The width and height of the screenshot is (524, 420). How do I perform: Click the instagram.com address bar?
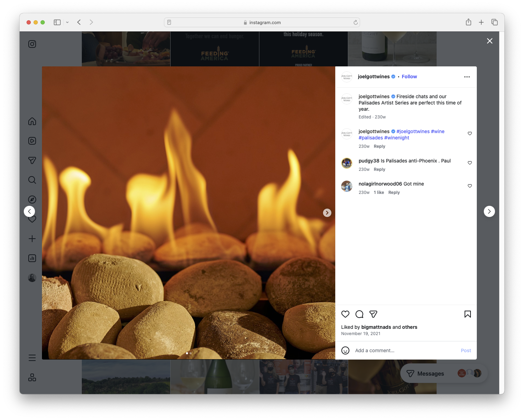[x=262, y=22]
